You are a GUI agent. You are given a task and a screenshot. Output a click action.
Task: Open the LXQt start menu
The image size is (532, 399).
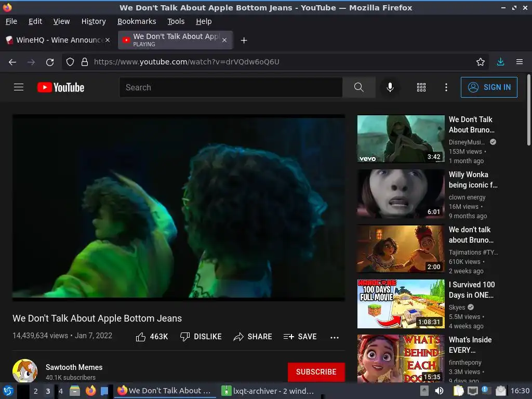point(8,391)
